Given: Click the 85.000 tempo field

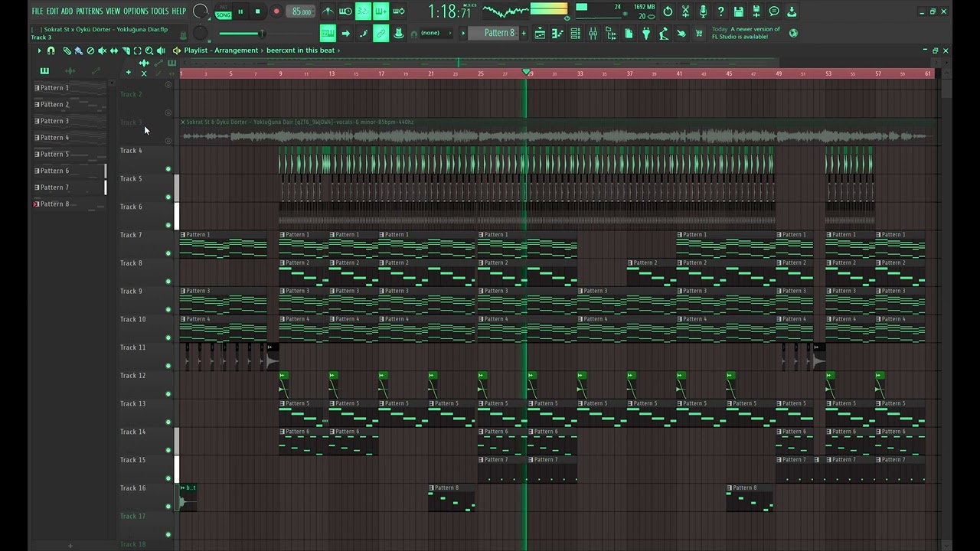Looking at the screenshot, I should (x=302, y=11).
